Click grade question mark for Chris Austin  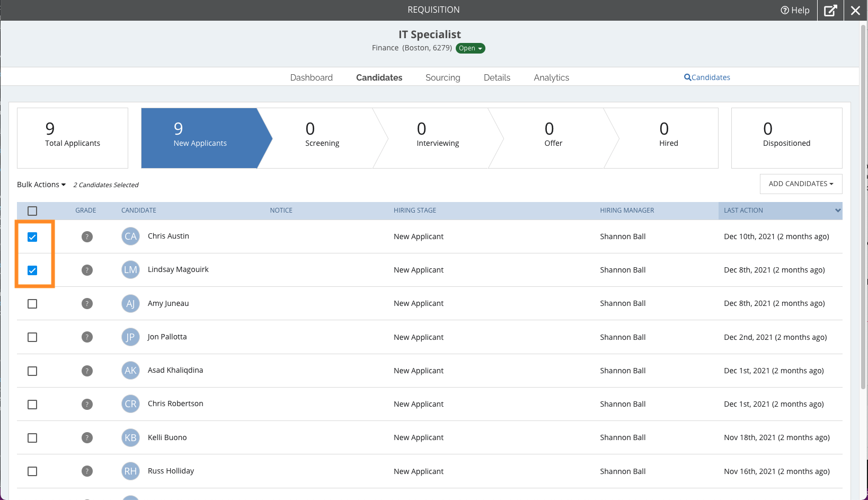87,236
